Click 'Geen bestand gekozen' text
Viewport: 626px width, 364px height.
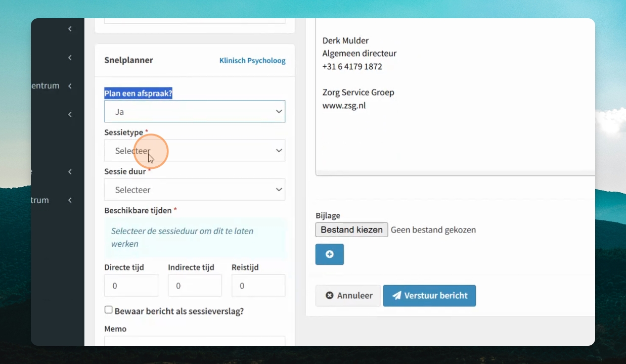(x=433, y=230)
